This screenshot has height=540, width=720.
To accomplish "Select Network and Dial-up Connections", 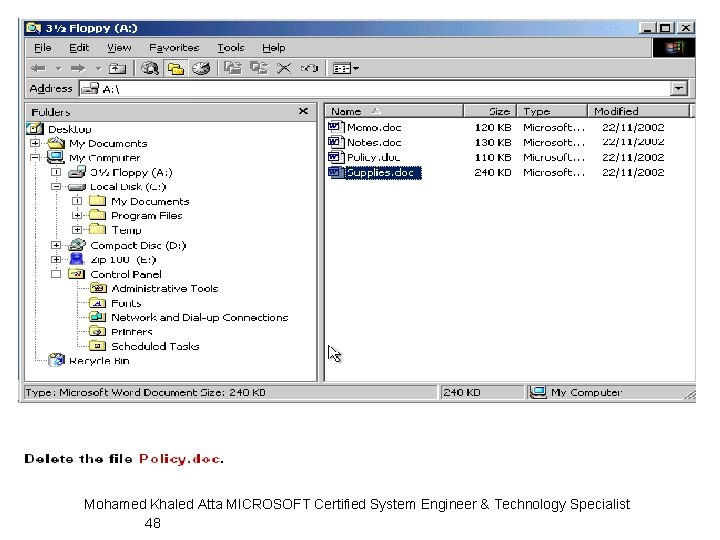I will 200,317.
